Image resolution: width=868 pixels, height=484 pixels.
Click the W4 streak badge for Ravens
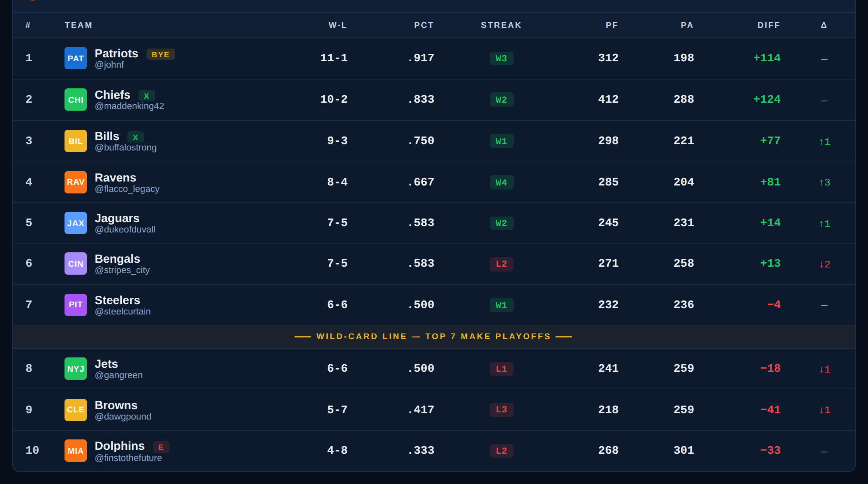pos(501,183)
